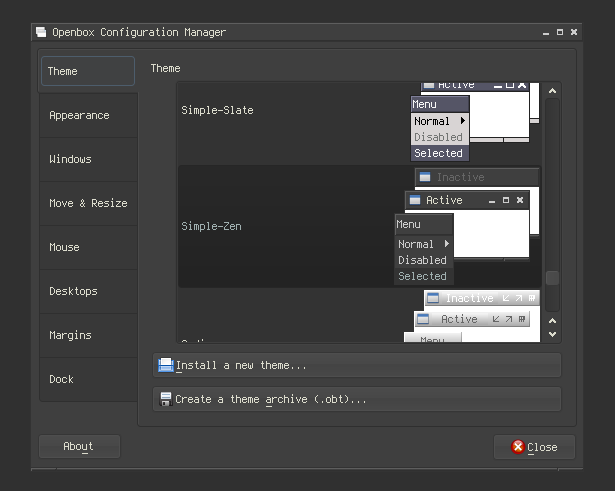The height and width of the screenshot is (491, 615).
Task: Select the Simple-Slate theme name
Action: 217,110
